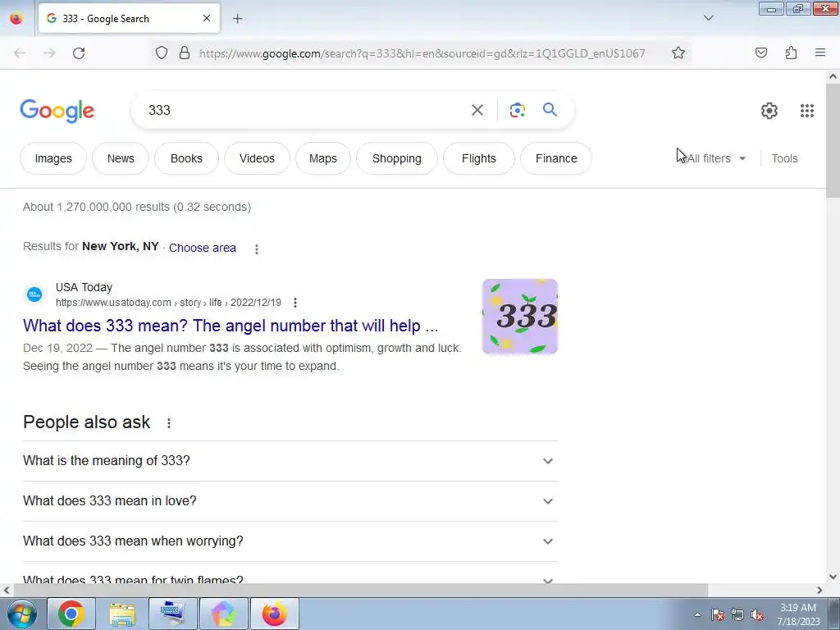Open the All filters dropdown
The width and height of the screenshot is (840, 630).
pos(717,158)
